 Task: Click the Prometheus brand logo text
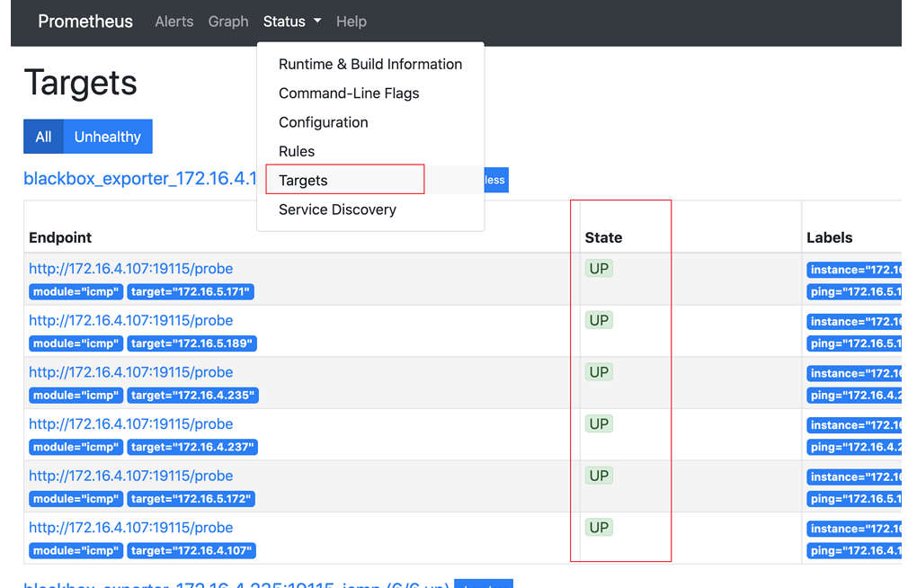click(85, 22)
